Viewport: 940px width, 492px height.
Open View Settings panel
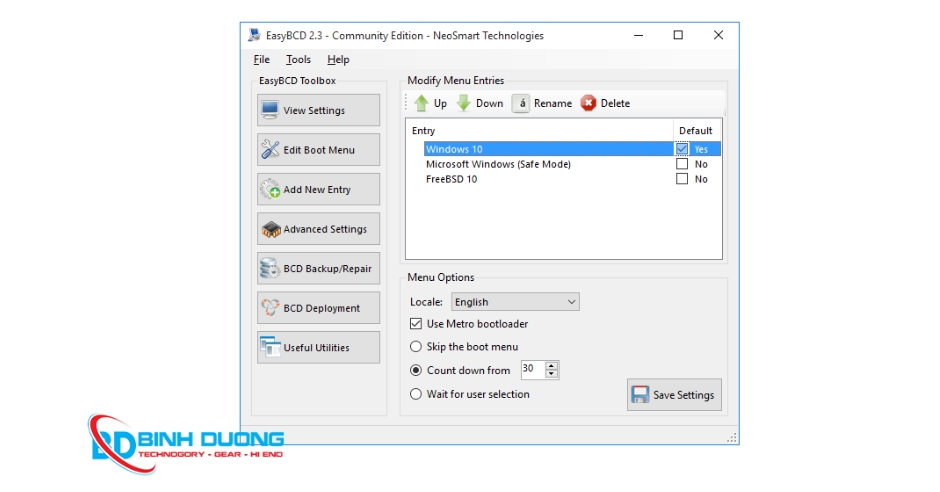pos(318,110)
